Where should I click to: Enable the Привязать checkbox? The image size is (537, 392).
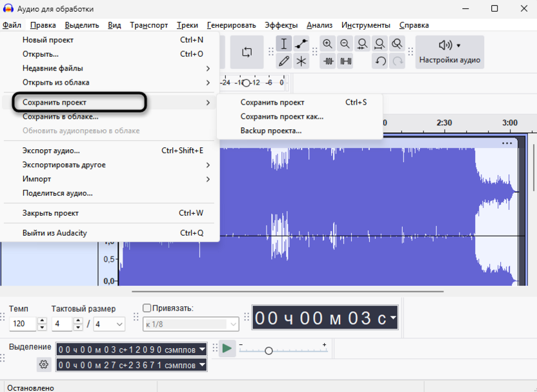147,308
